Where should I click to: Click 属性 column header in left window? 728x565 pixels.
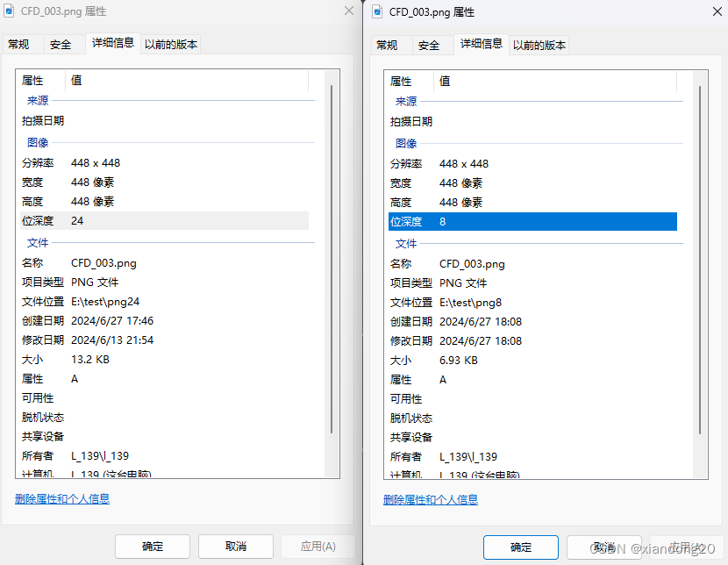pyautogui.click(x=41, y=81)
